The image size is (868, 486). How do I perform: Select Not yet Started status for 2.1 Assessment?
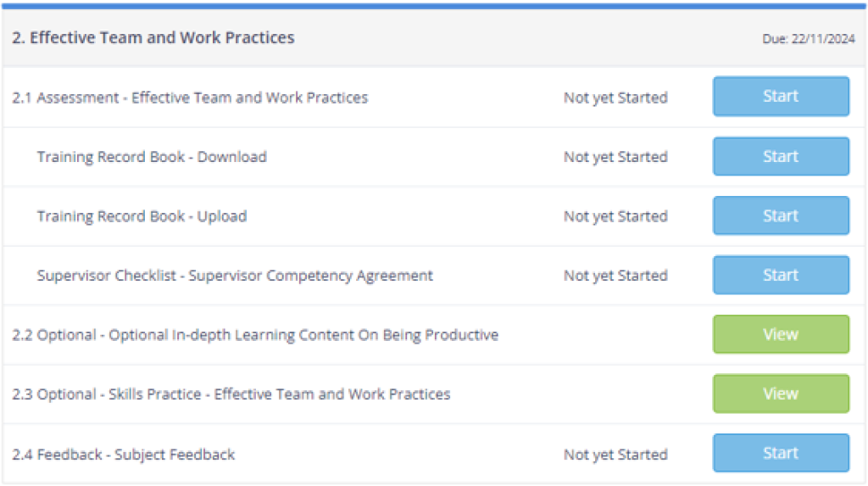click(x=615, y=98)
